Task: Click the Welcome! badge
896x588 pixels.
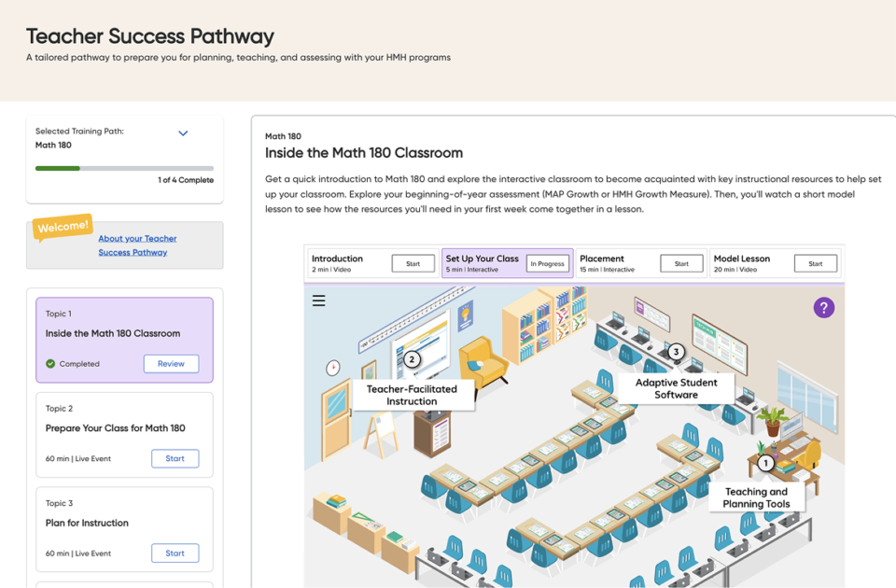Action: coord(63,227)
